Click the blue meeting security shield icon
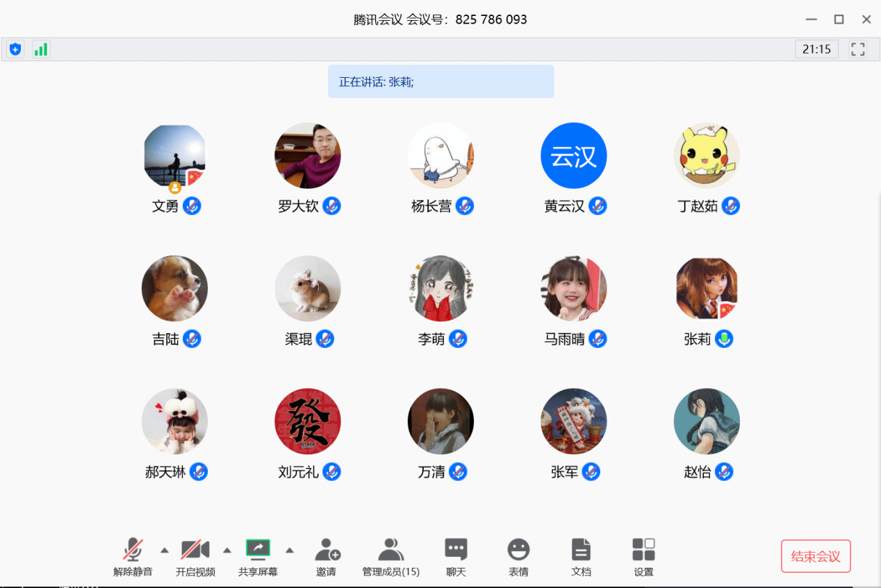 tap(15, 49)
